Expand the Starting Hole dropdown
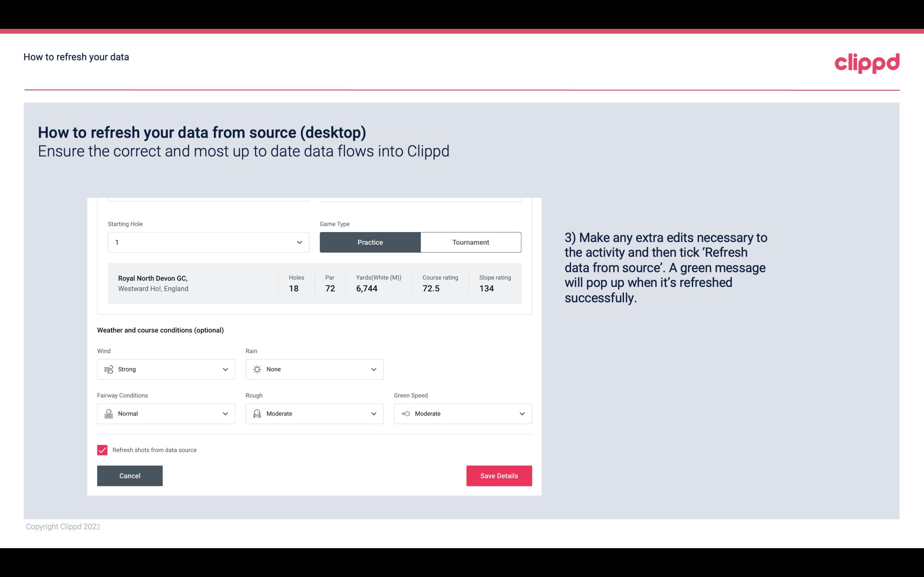This screenshot has height=577, width=924. click(299, 242)
